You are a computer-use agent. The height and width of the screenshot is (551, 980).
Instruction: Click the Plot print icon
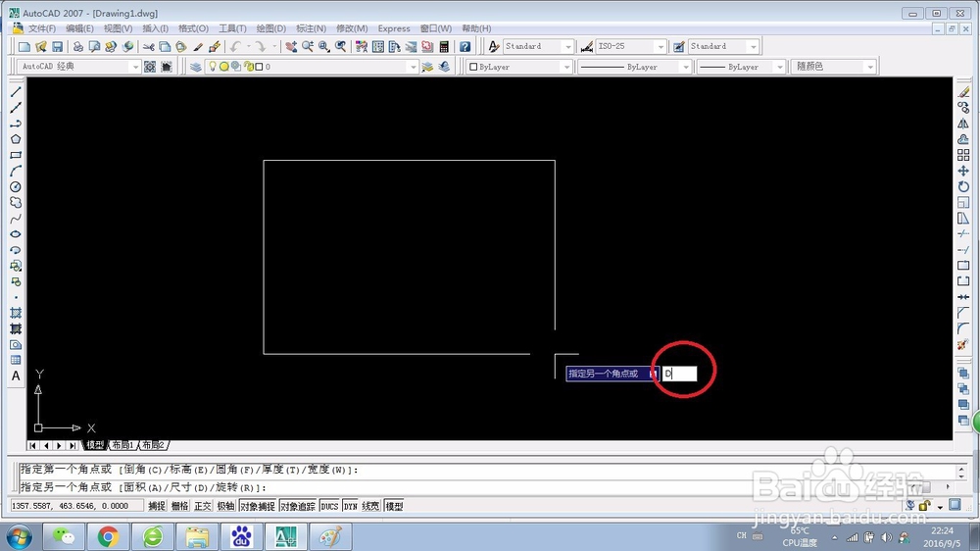tap(78, 46)
